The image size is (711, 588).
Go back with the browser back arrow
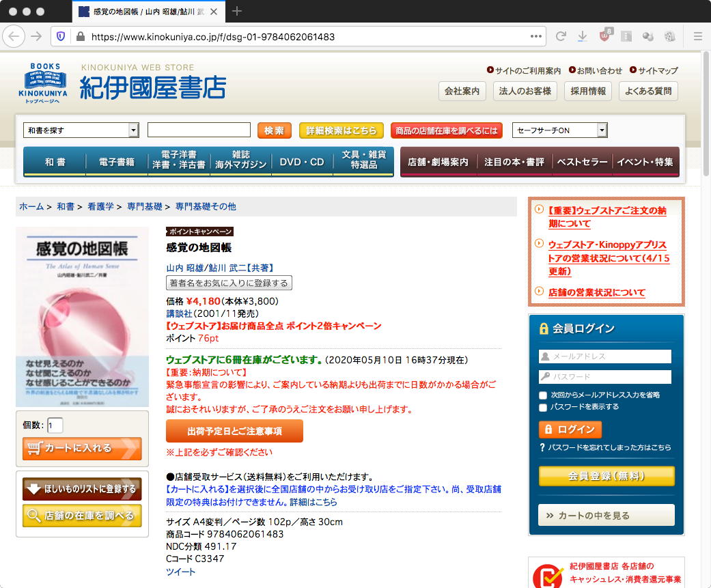(x=14, y=36)
